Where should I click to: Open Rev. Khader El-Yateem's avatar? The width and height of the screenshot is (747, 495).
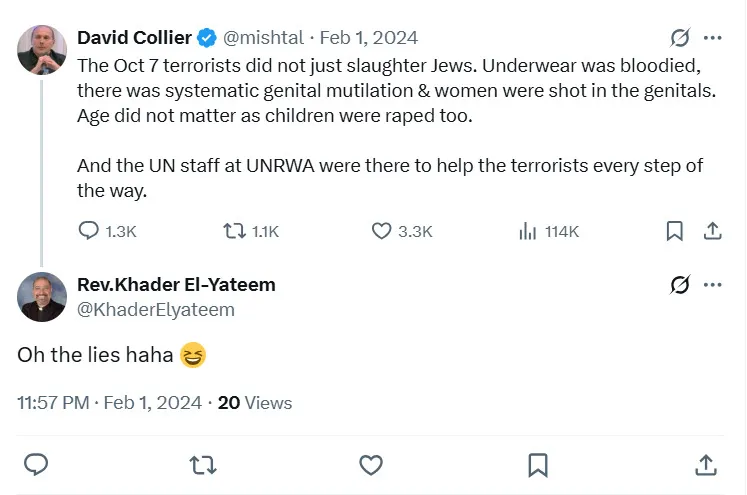[x=42, y=297]
